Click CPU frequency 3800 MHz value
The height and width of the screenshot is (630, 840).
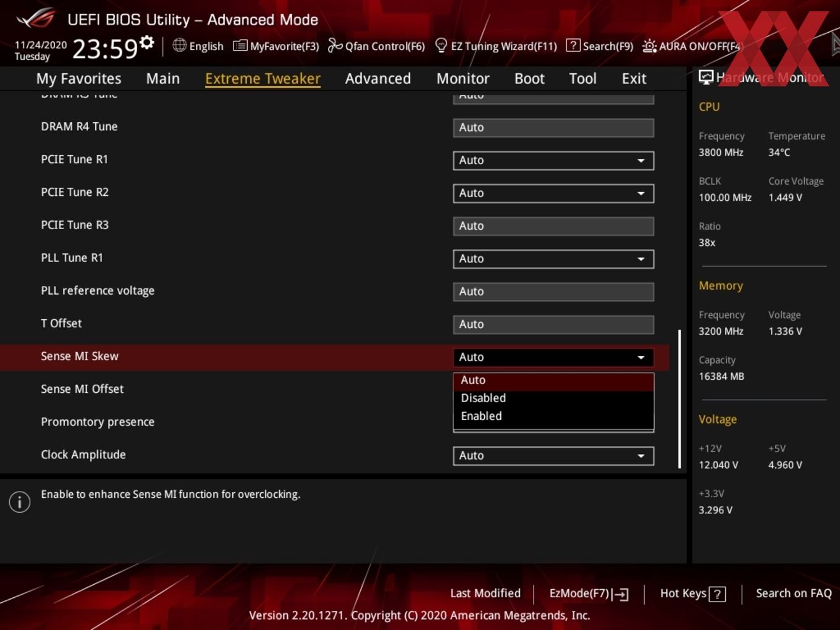tap(721, 153)
